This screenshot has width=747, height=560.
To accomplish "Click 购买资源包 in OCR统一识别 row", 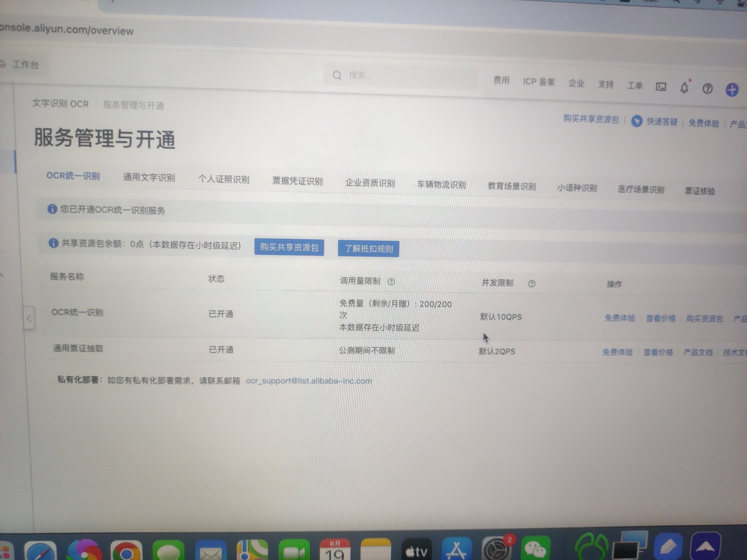I will (x=704, y=319).
